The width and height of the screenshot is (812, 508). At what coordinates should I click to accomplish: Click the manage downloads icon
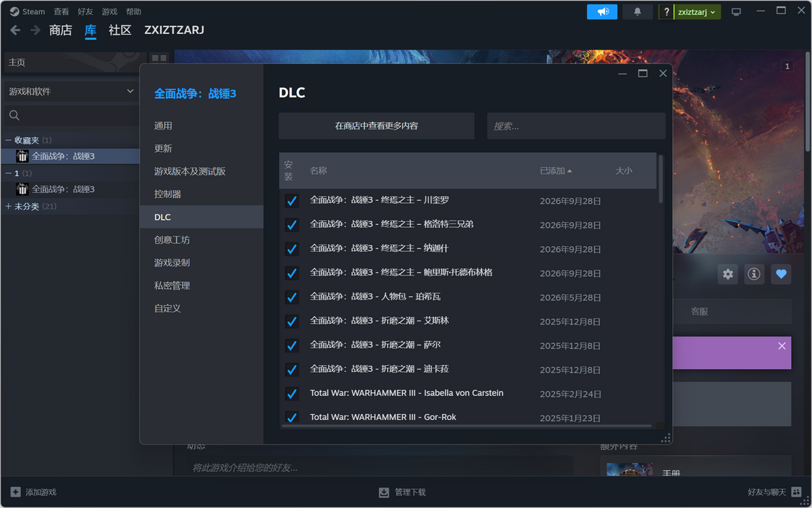click(x=383, y=492)
